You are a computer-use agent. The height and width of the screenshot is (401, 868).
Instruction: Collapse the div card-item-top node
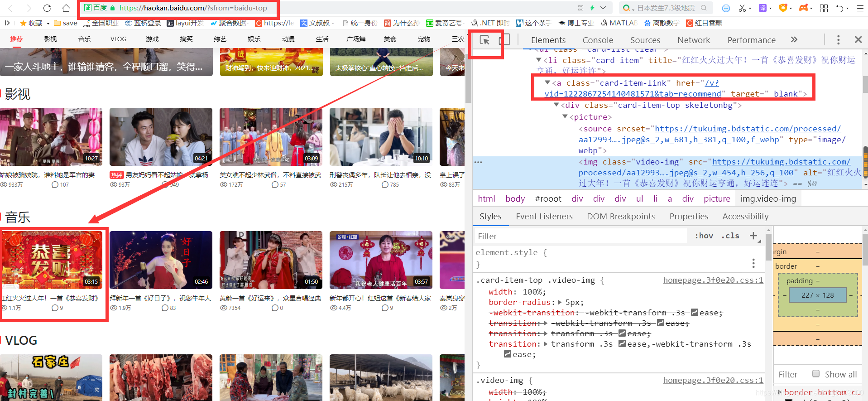point(556,105)
